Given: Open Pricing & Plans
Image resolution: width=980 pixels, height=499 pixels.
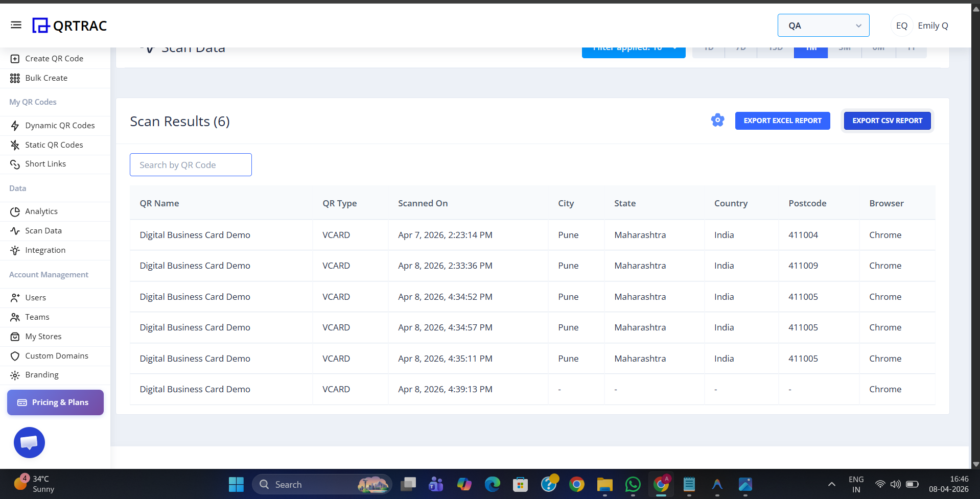Looking at the screenshot, I should tap(55, 402).
